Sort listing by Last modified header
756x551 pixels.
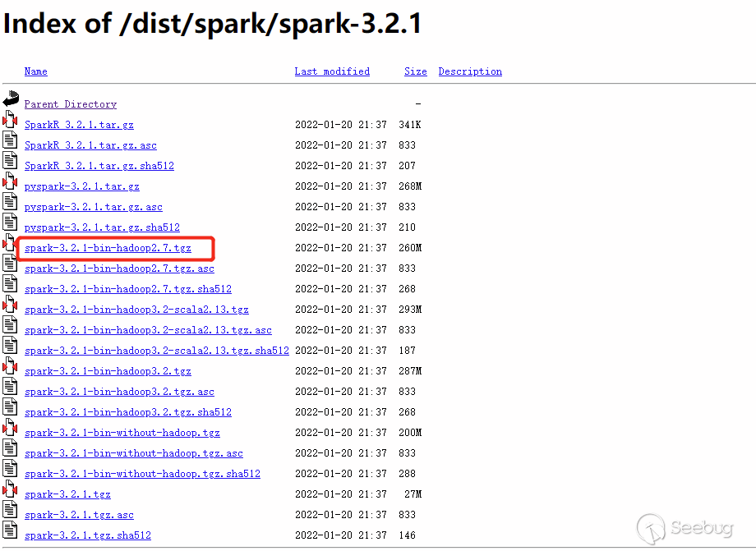pos(332,71)
